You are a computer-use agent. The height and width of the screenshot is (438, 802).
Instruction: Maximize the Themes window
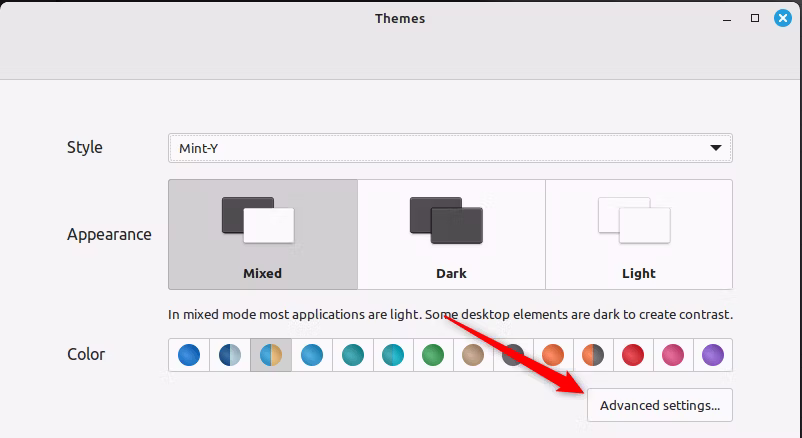click(755, 18)
